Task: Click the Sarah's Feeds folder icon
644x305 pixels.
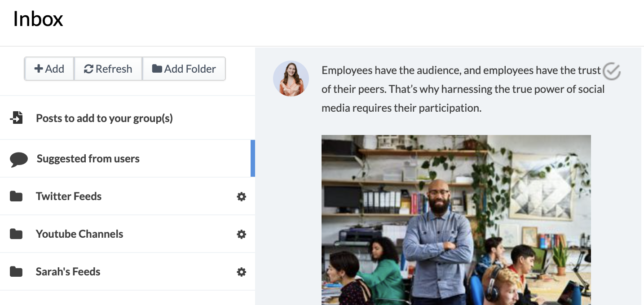Action: pyautogui.click(x=16, y=272)
